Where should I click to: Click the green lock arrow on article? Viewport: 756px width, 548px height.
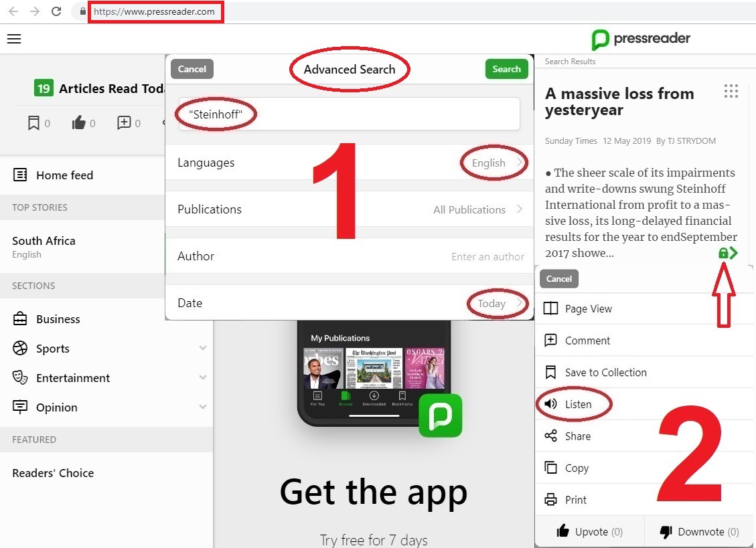728,252
